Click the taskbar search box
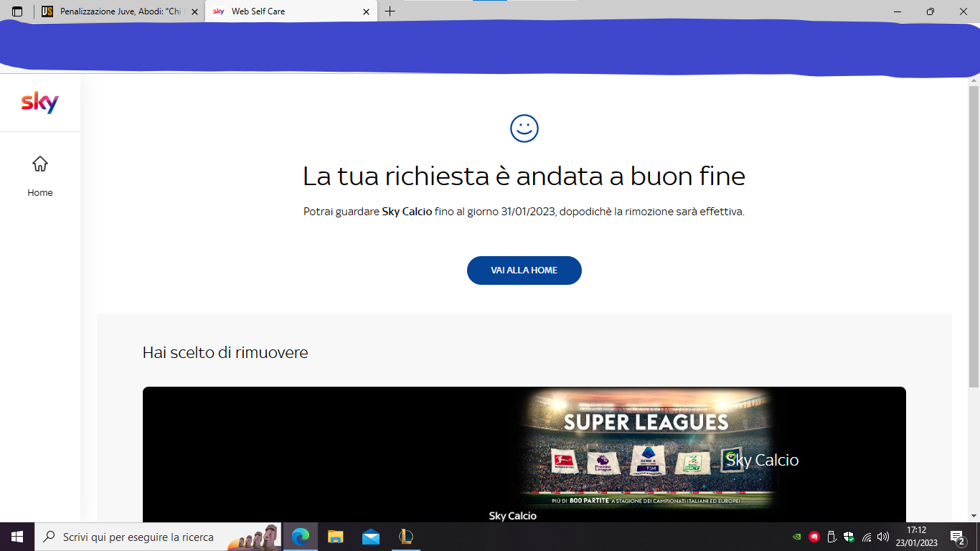The image size is (980, 551). (x=158, y=537)
